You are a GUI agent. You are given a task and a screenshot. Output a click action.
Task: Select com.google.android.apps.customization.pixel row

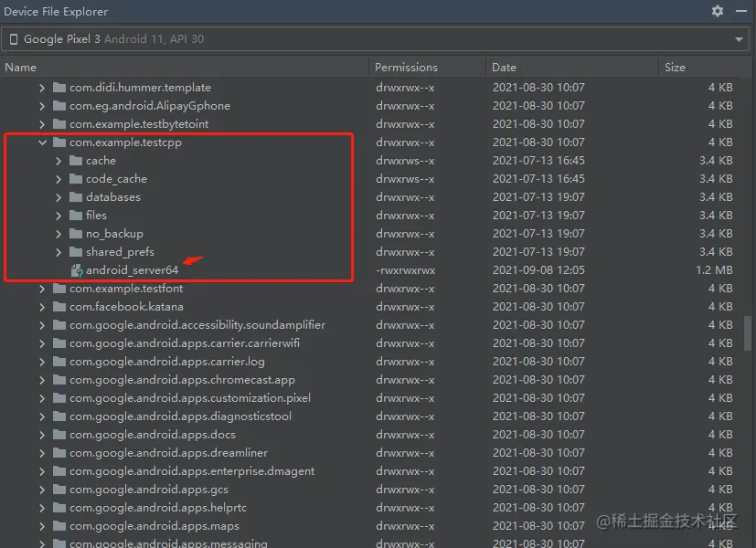click(376, 398)
